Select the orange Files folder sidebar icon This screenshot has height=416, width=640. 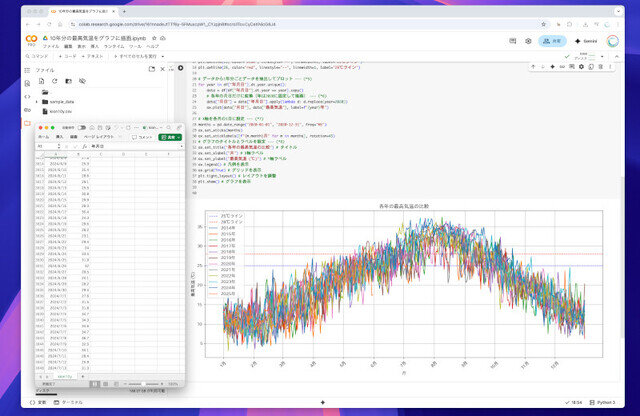[27, 123]
